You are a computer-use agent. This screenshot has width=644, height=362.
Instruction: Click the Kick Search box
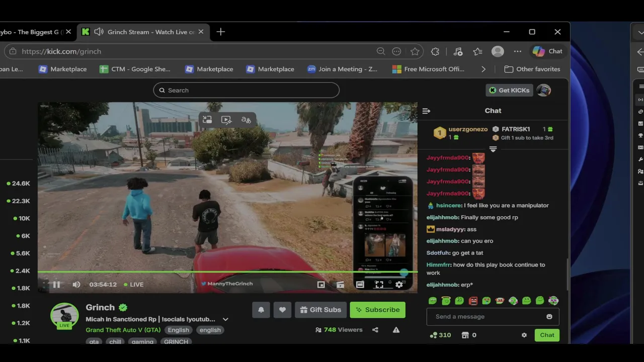point(246,90)
